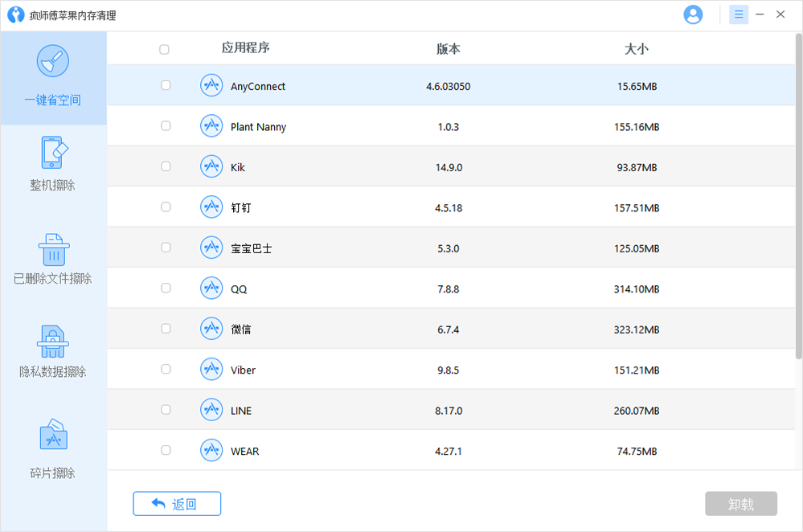This screenshot has width=803, height=532.
Task: Click size value 323.12MB
Action: tap(637, 329)
